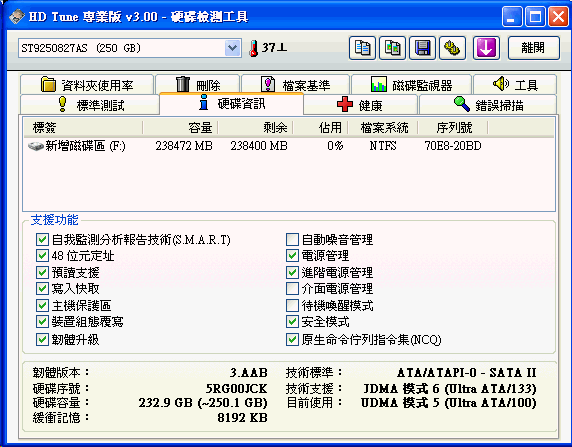Screen dimensions: 572x447
Task: Click the NTFS file system value
Action: click(383, 146)
